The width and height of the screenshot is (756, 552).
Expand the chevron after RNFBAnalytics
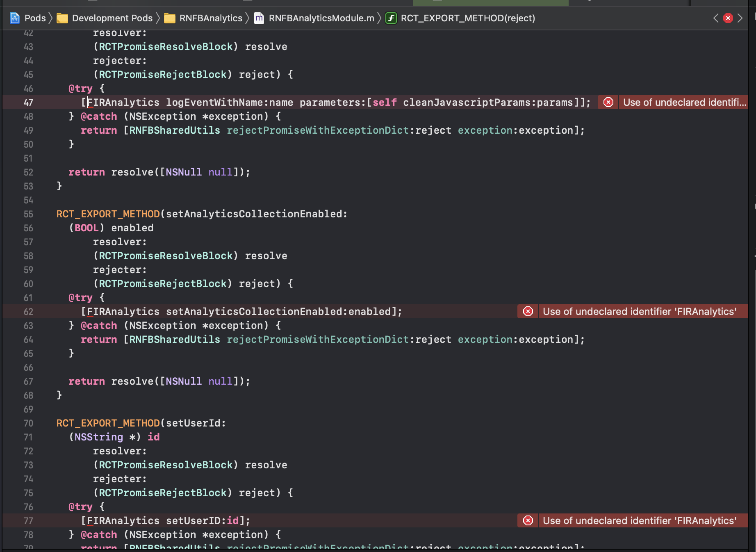[x=248, y=18]
